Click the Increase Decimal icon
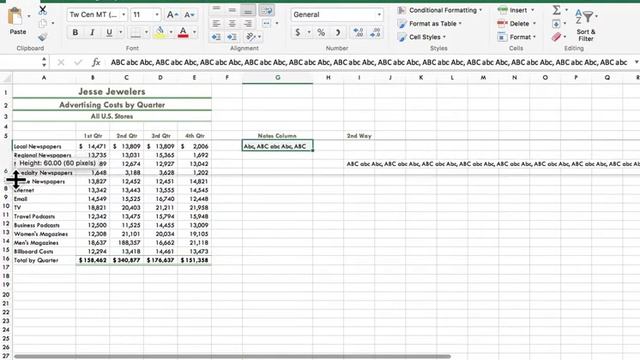The image size is (640, 360). pyautogui.click(x=358, y=32)
